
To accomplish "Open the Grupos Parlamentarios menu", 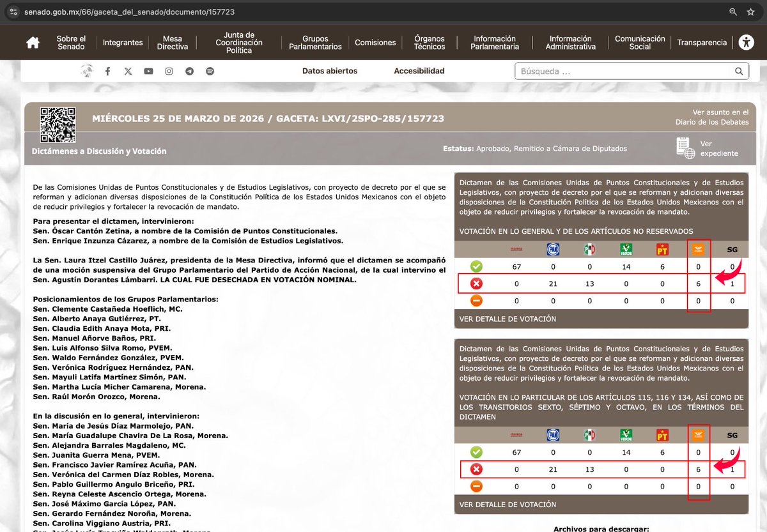I will click(315, 43).
